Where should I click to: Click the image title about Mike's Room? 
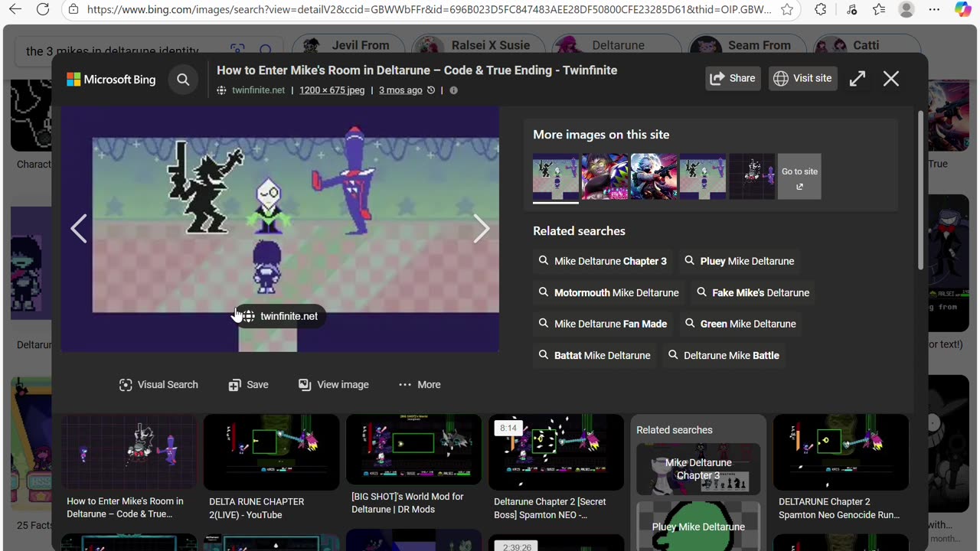coord(416,70)
